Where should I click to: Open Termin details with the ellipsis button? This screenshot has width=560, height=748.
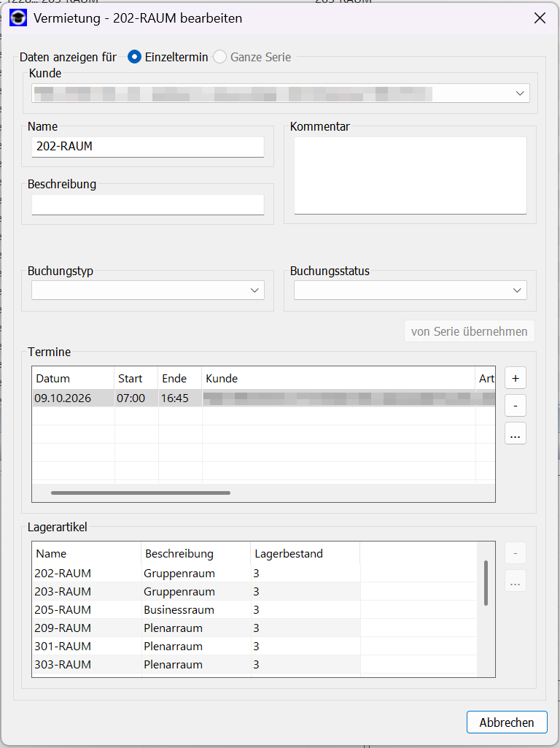click(516, 433)
